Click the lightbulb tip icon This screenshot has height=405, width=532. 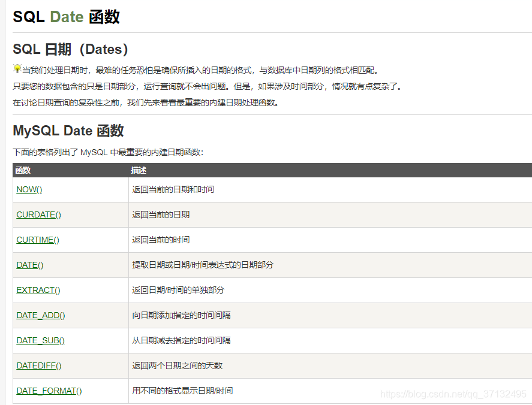pos(17,68)
